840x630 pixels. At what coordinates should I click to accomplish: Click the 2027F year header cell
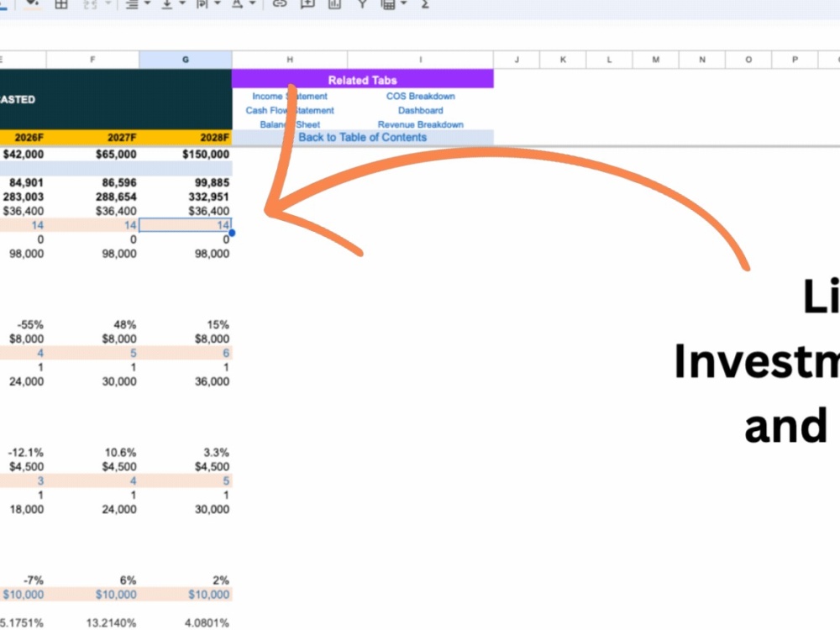point(92,138)
